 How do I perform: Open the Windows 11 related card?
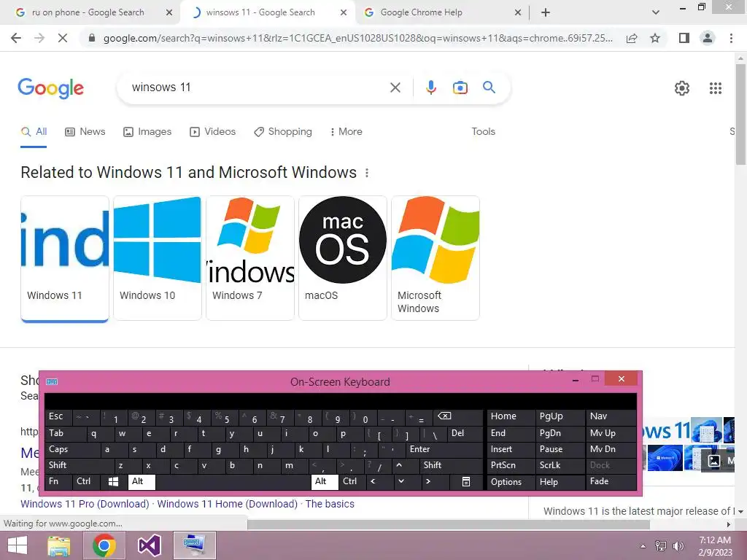(65, 259)
